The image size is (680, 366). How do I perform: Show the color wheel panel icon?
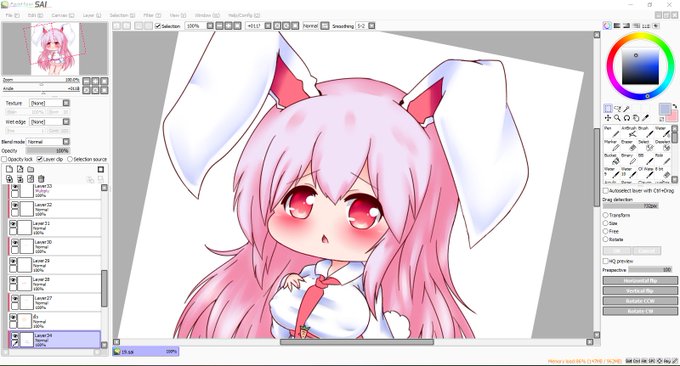(x=607, y=26)
